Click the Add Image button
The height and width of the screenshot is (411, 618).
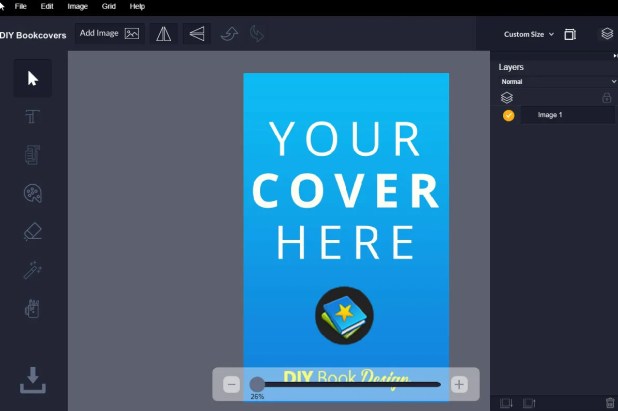pyautogui.click(x=110, y=33)
